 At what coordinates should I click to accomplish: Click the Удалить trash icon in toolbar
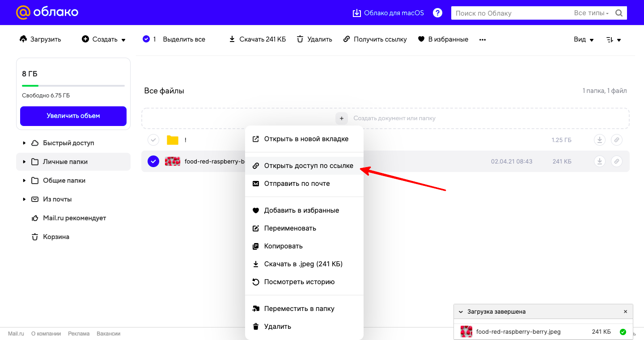click(x=301, y=39)
